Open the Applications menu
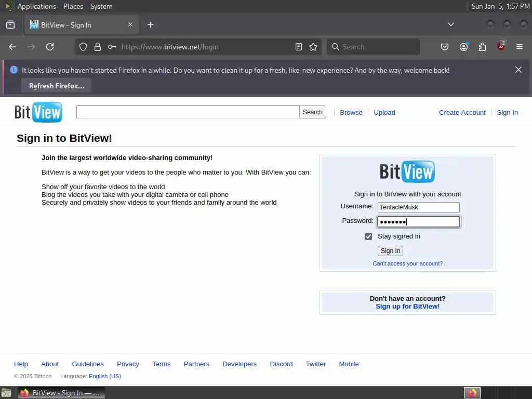Viewport: 532px width, 399px height. (37, 6)
